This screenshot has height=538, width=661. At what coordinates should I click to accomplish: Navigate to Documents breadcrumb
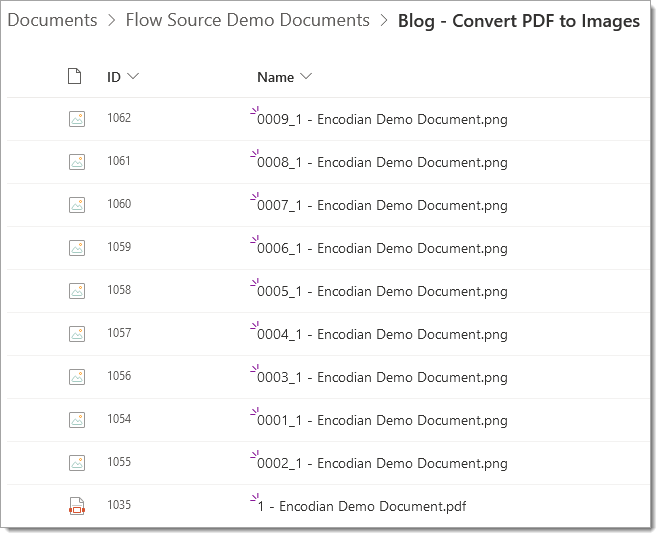(52, 20)
